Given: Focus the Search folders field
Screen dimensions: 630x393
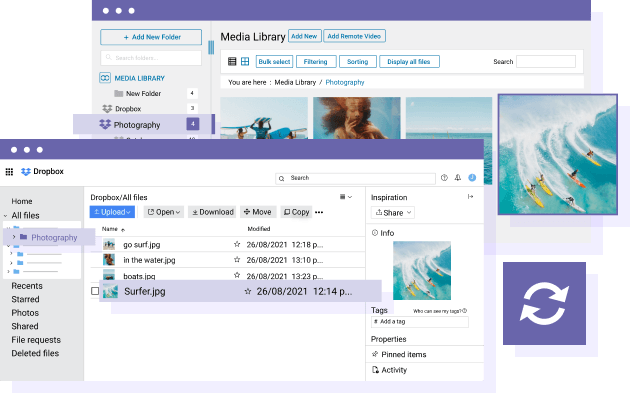Looking at the screenshot, I should click(x=151, y=58).
